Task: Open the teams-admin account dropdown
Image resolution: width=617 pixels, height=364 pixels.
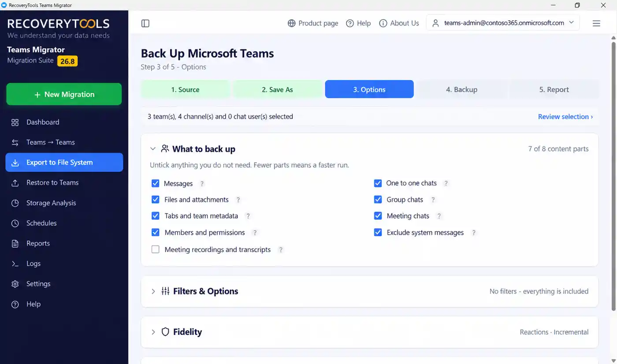Action: coord(503,23)
